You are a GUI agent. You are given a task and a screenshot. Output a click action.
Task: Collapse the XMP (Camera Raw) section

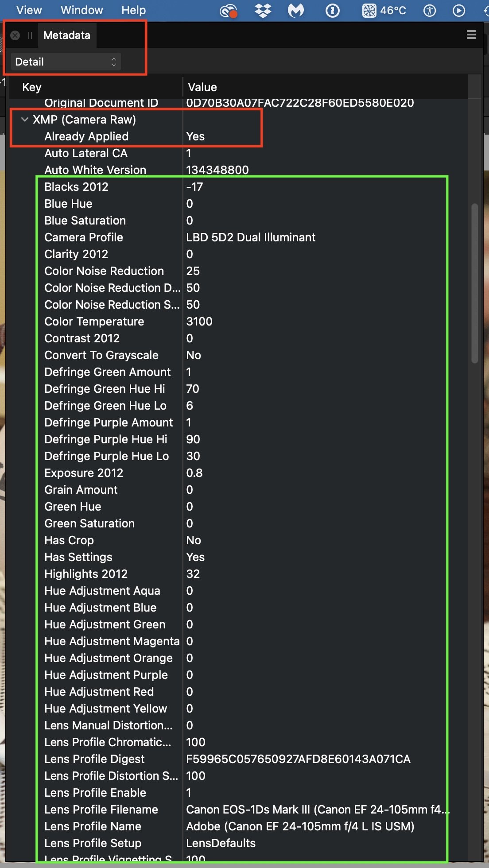[x=25, y=119]
